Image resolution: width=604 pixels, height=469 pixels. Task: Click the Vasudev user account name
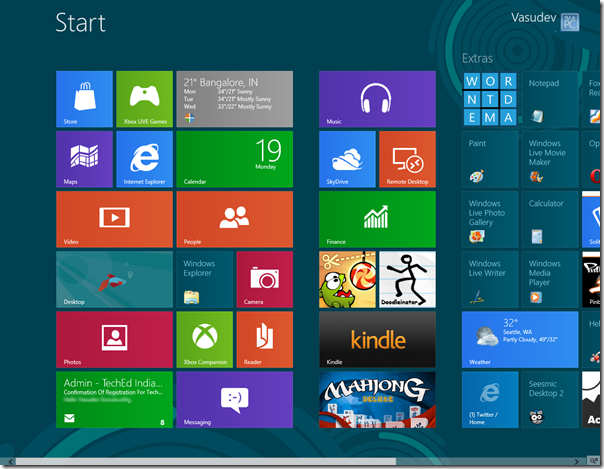tap(534, 17)
